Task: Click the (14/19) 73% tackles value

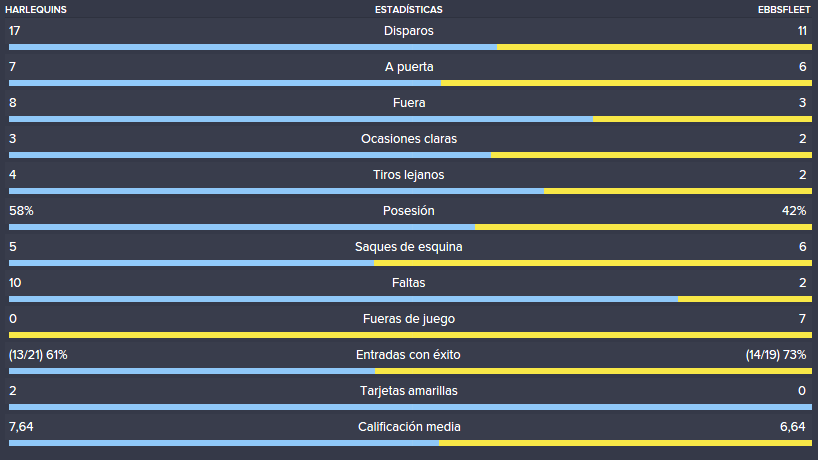Action: click(x=776, y=355)
